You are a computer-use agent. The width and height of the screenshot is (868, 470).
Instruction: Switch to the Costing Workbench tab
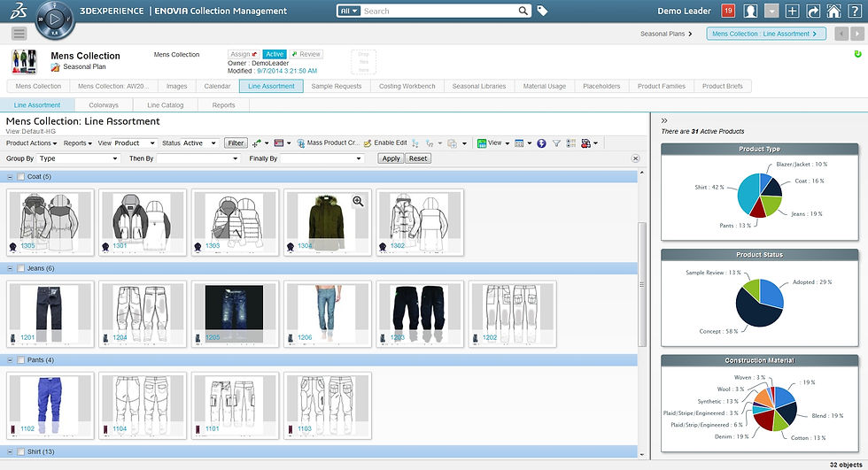coord(407,86)
